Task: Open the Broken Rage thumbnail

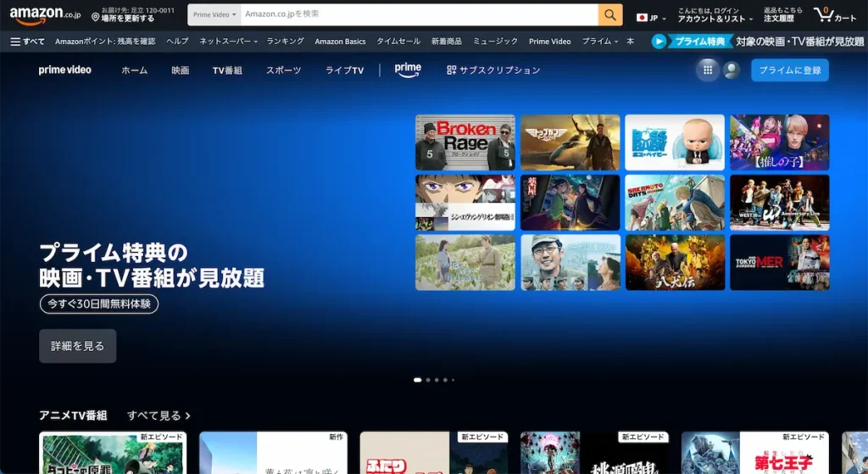Action: pos(465,142)
